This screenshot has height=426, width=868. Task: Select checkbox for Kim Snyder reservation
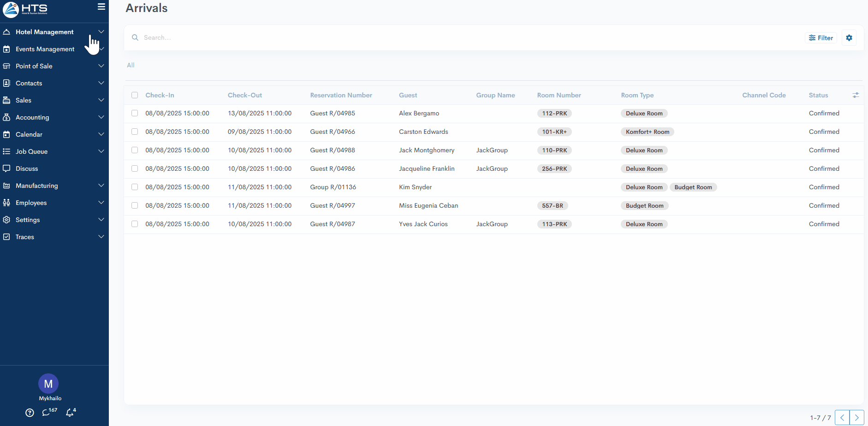click(x=135, y=187)
